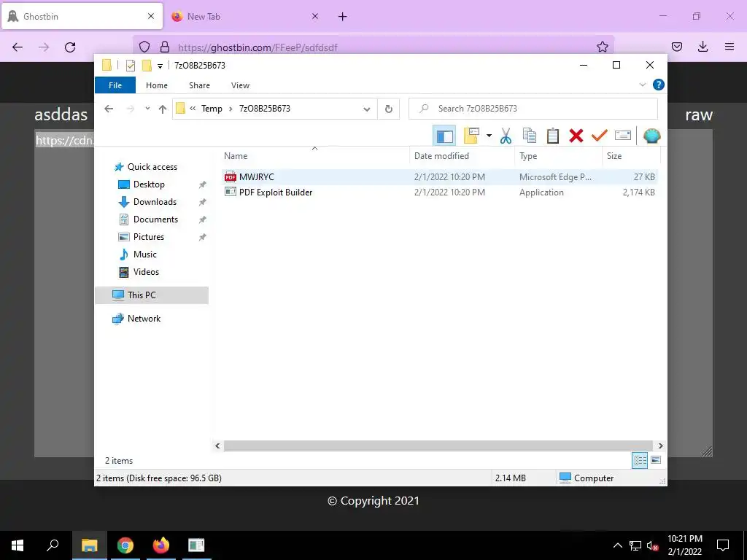
Task: Open Pictures in navigation pane
Action: pyautogui.click(x=148, y=237)
